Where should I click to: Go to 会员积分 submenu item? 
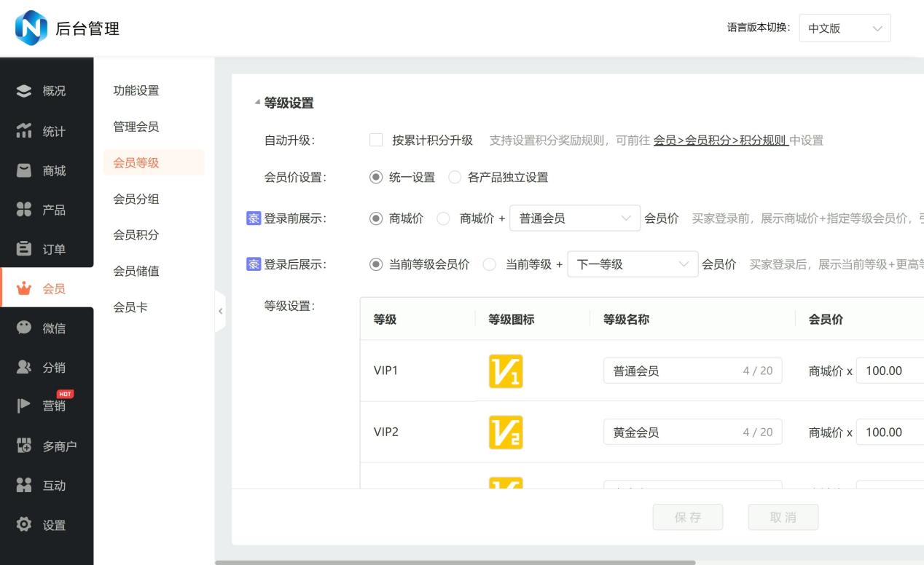(x=136, y=235)
